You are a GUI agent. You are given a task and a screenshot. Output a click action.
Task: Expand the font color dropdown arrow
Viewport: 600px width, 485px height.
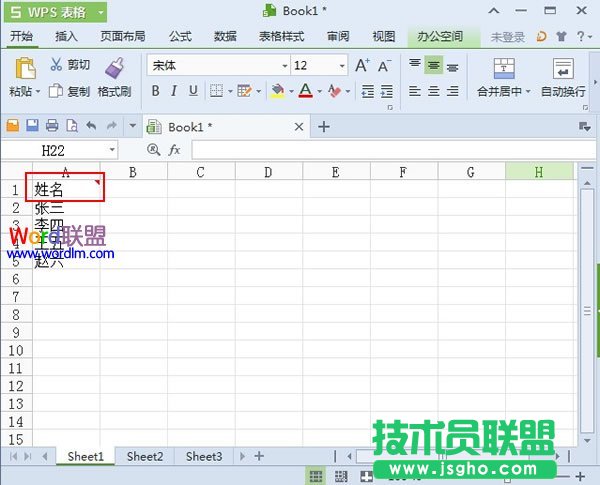[320, 91]
